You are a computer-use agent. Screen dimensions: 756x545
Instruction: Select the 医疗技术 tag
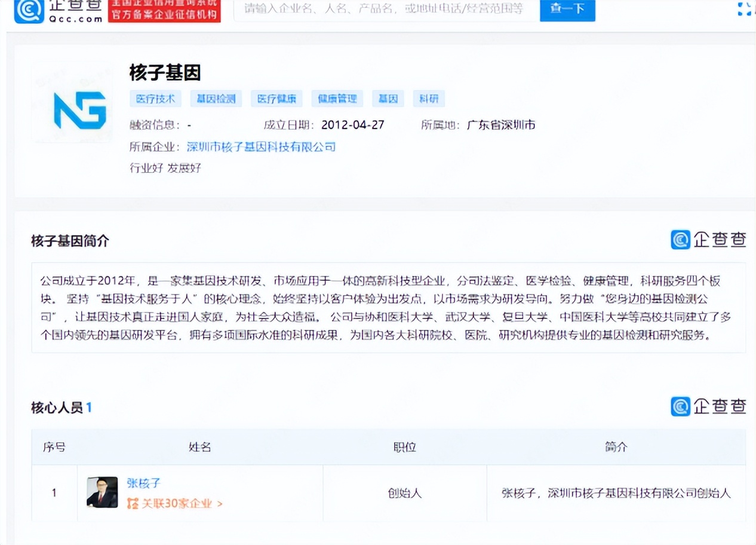click(155, 99)
